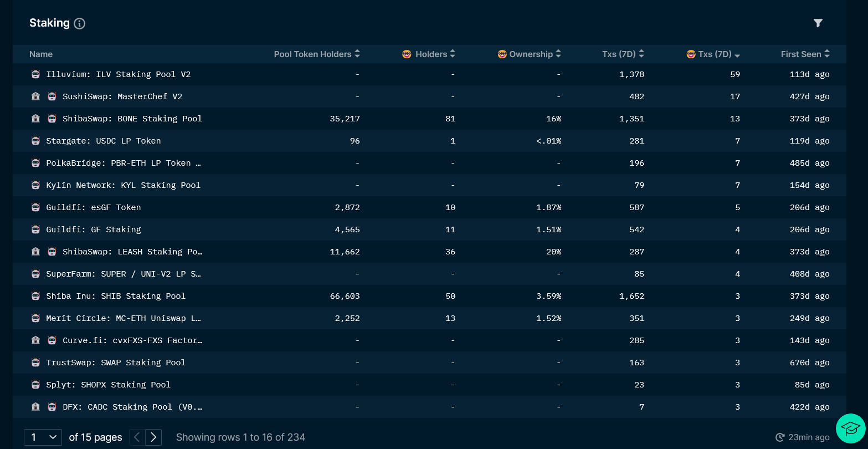Click the contract icon beside TrustSwap: SWAP Staking
The height and width of the screenshot is (449, 868).
(x=35, y=363)
